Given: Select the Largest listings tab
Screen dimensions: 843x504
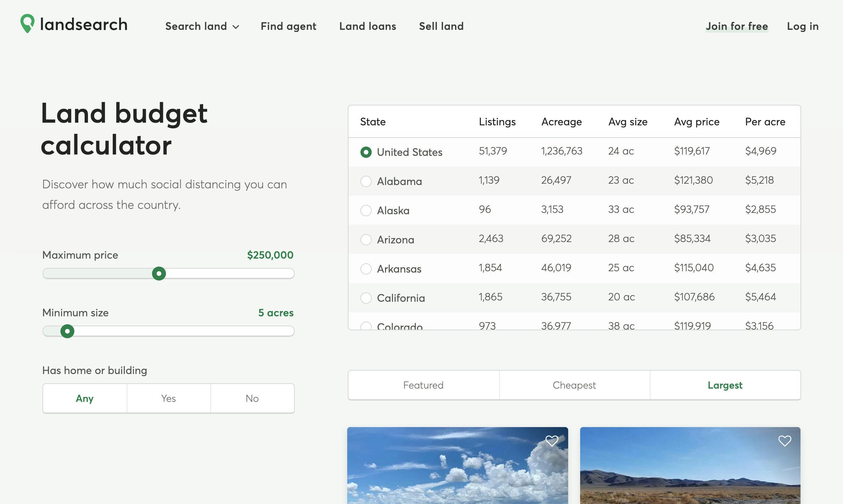Looking at the screenshot, I should 726,385.
